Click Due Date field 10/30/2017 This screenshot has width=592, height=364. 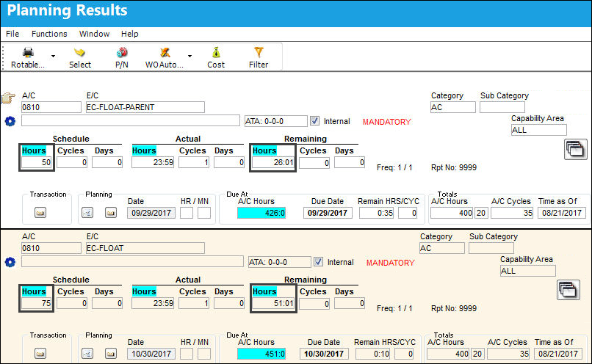pyautogui.click(x=324, y=354)
